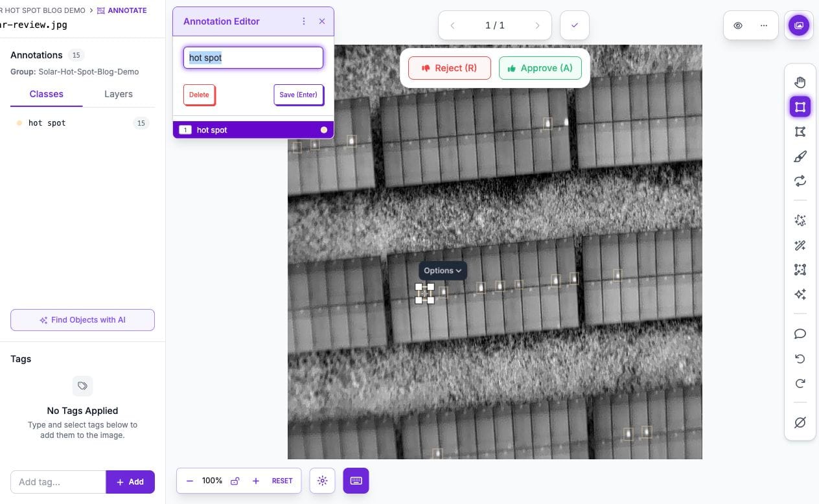Viewport: 819px width, 504px height.
Task: Zoom in with the plus button
Action: click(256, 481)
